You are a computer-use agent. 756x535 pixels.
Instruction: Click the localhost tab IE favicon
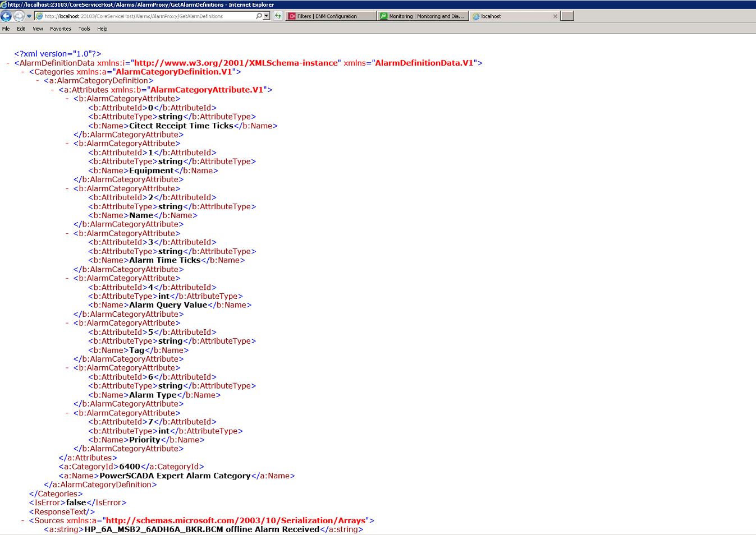pos(476,16)
